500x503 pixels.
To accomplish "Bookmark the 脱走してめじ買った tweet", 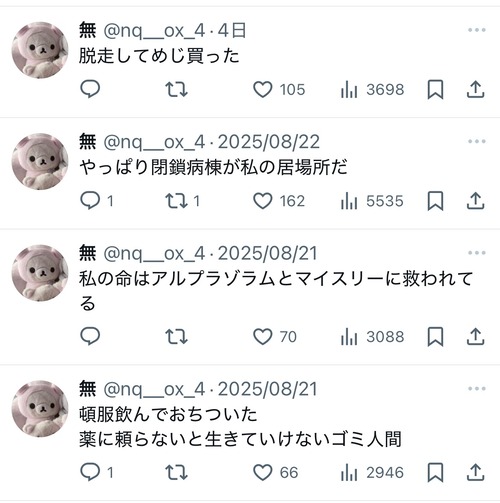I will pos(435,89).
